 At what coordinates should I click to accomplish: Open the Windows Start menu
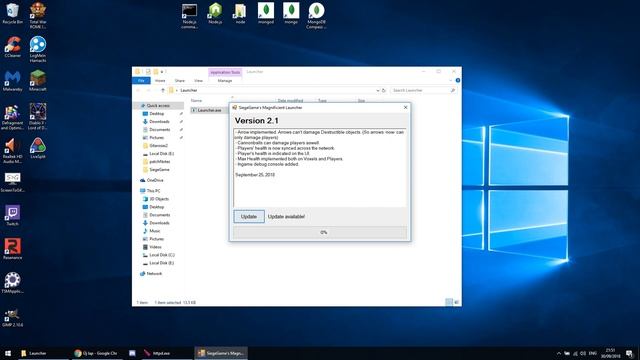click(8, 353)
